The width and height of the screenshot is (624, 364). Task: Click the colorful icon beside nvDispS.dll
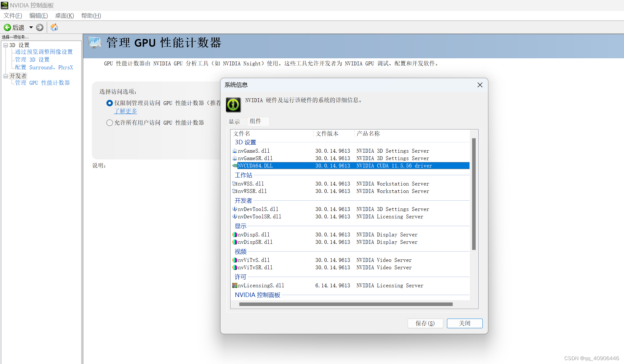pyautogui.click(x=235, y=235)
